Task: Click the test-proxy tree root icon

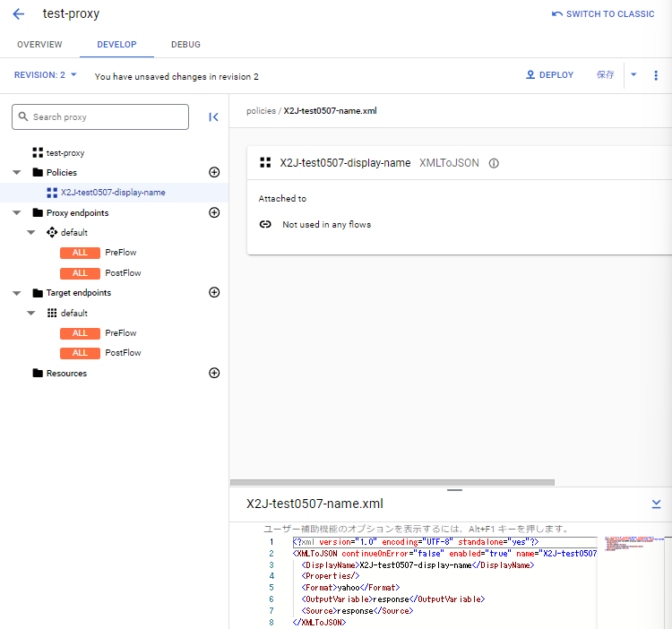Action: [38, 152]
